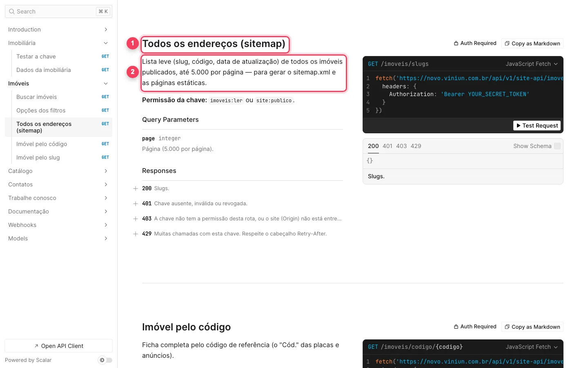Click the search magnifier icon

point(11,11)
